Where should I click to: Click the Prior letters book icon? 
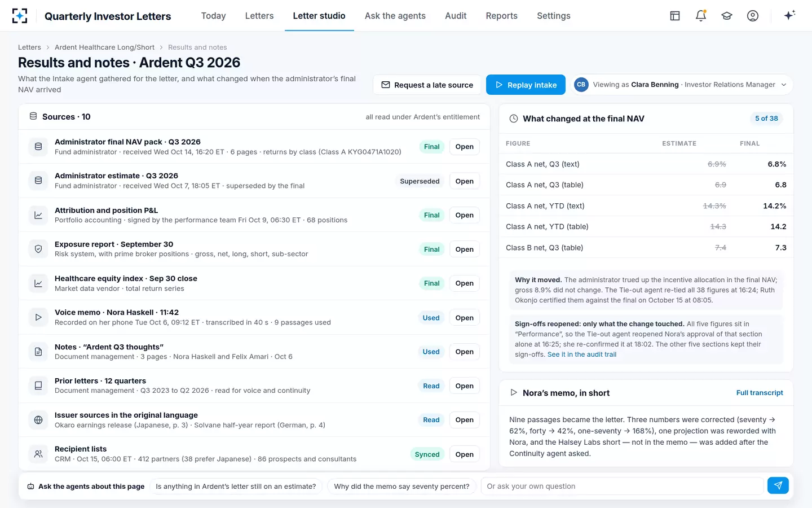tap(38, 386)
